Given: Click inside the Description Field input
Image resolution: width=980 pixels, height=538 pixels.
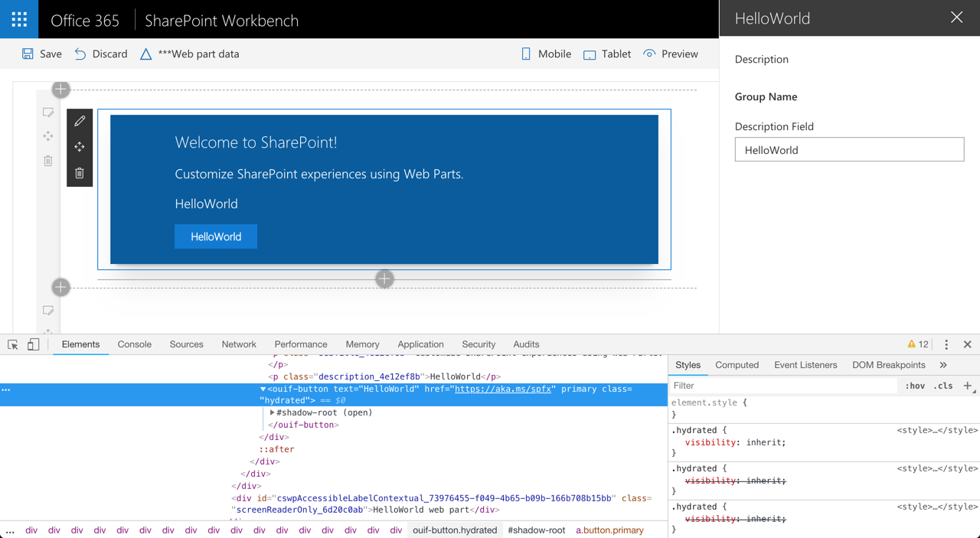Looking at the screenshot, I should pos(849,149).
